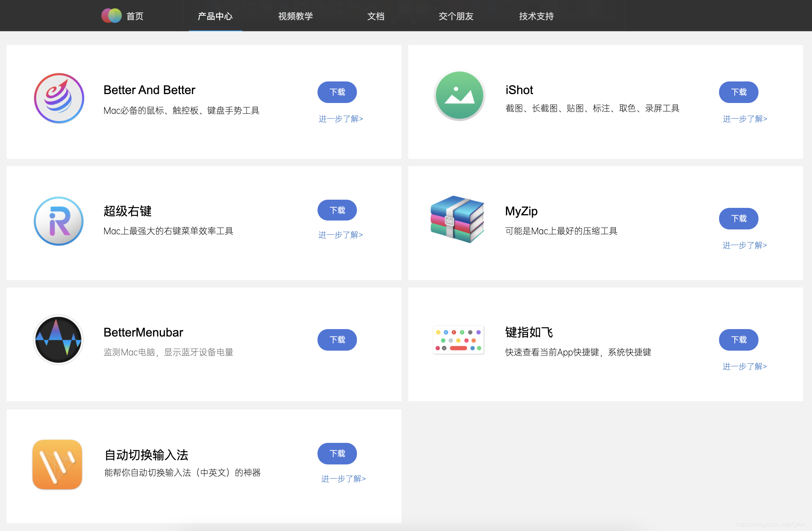Click the green iShot app icon

point(460,96)
